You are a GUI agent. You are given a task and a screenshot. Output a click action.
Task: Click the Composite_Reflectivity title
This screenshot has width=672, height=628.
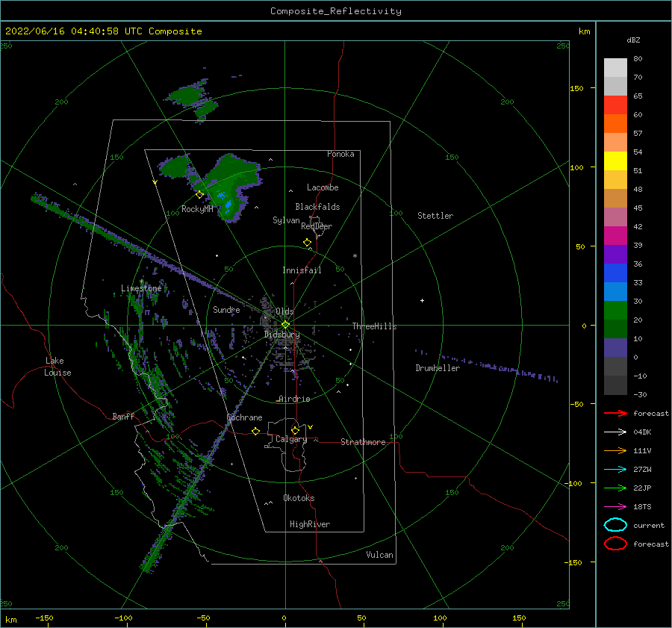pyautogui.click(x=336, y=11)
